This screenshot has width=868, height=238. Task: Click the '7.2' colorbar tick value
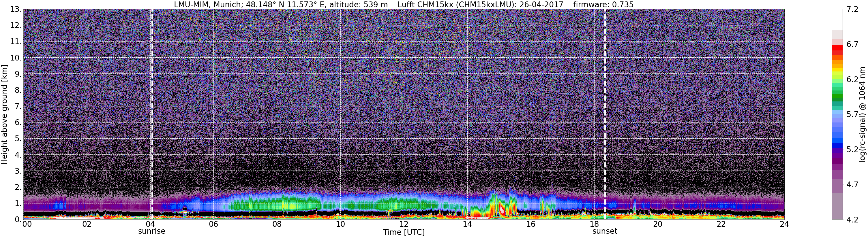852,10
